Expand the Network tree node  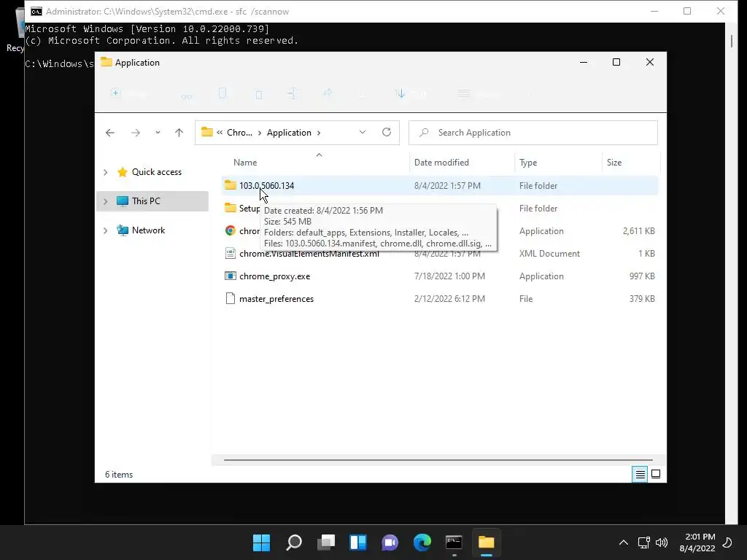[106, 230]
